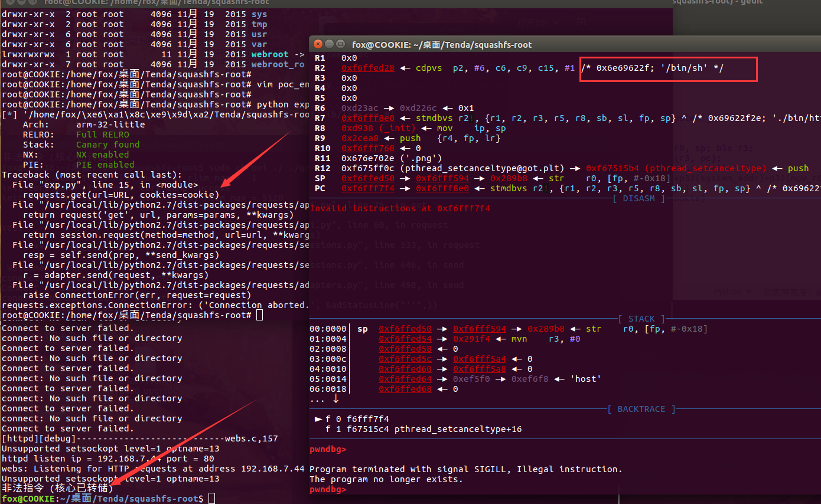Click '[httpd][debug]' webs.c,157 line

(x=140, y=438)
